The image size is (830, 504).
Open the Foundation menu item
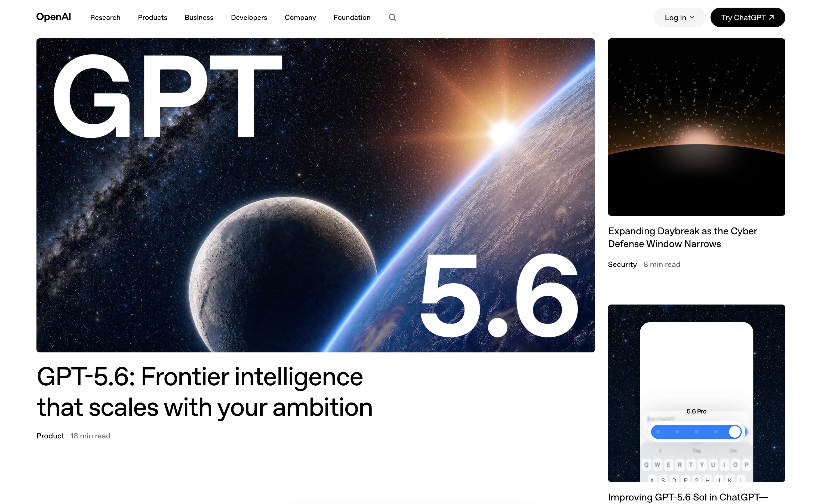coord(352,17)
